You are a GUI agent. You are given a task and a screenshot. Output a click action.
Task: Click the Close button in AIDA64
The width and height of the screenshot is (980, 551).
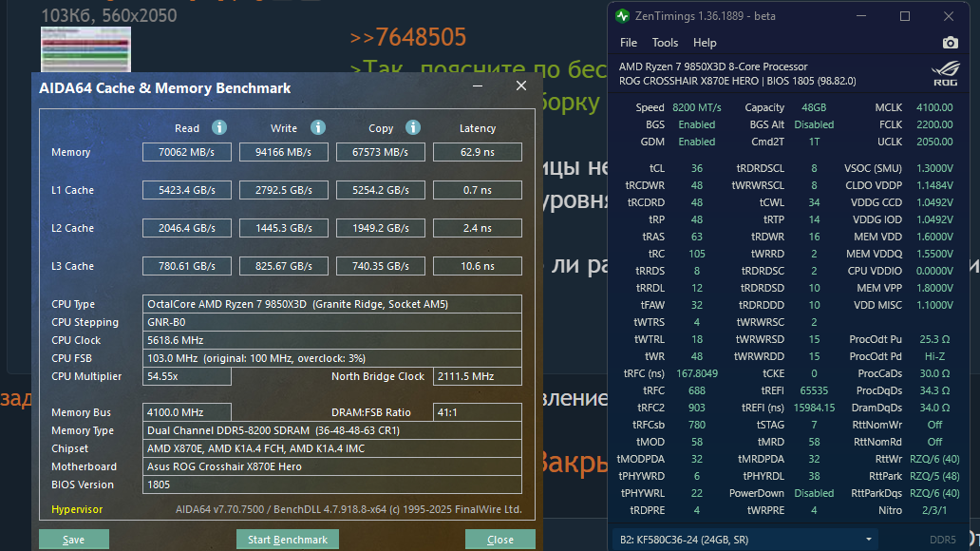(x=500, y=540)
